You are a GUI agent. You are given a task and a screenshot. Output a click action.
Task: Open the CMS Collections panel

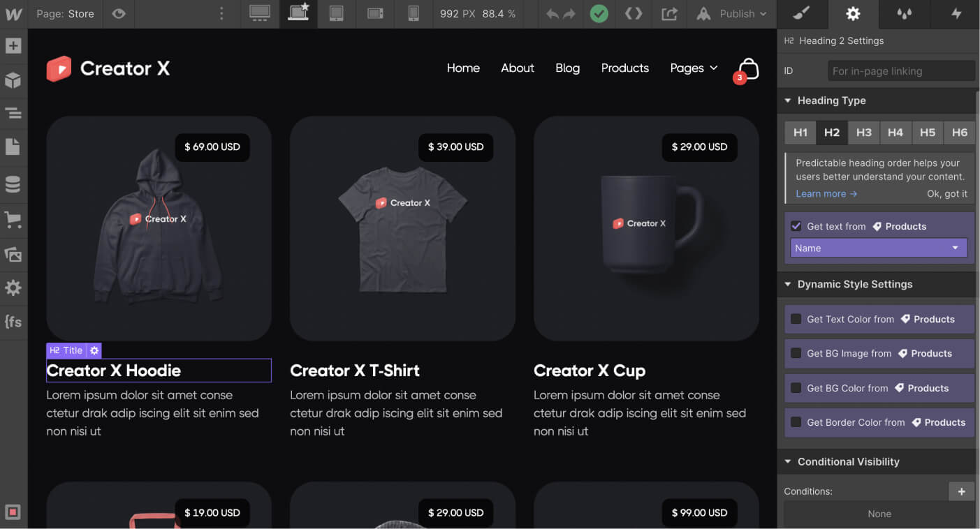(13, 184)
